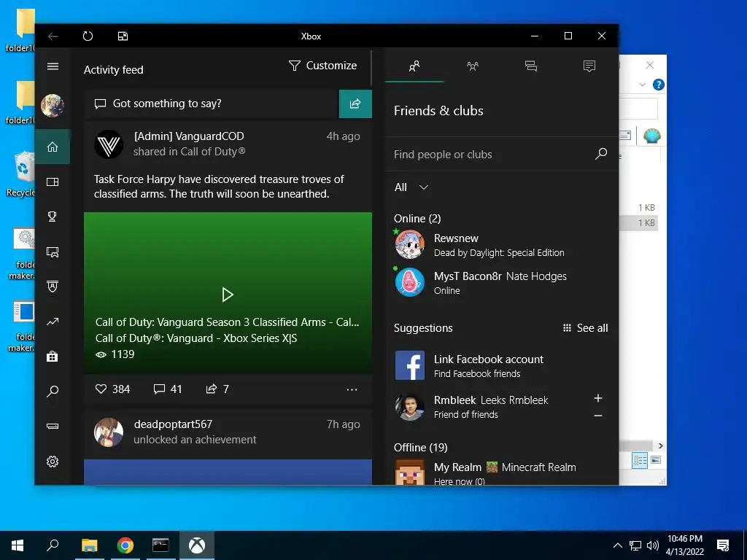Click deadpoptart567 avatar

(109, 432)
